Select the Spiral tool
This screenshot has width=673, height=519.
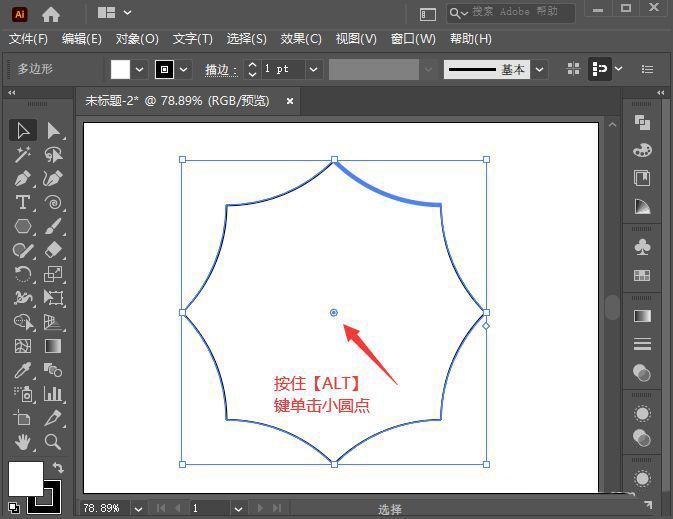click(x=53, y=202)
